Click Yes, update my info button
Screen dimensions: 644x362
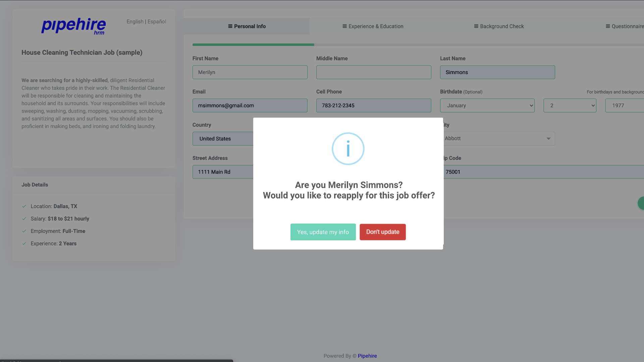tap(323, 232)
